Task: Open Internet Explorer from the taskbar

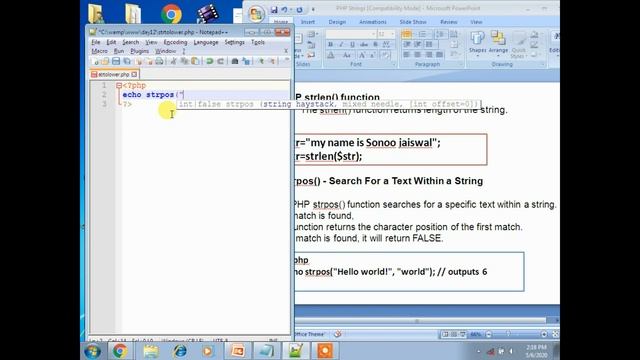Action: click(x=180, y=351)
